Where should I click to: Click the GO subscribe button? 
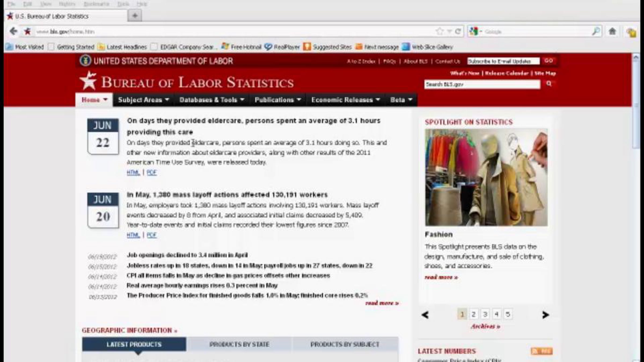pyautogui.click(x=548, y=61)
